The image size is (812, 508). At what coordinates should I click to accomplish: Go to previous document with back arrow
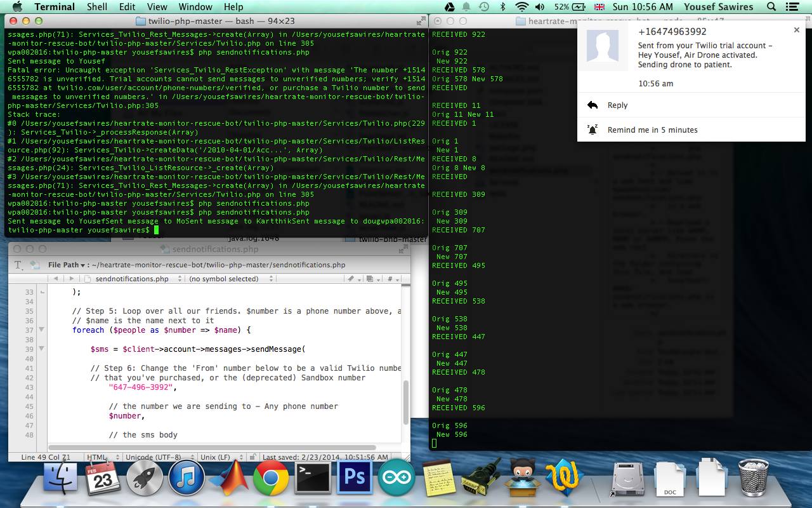[56, 279]
